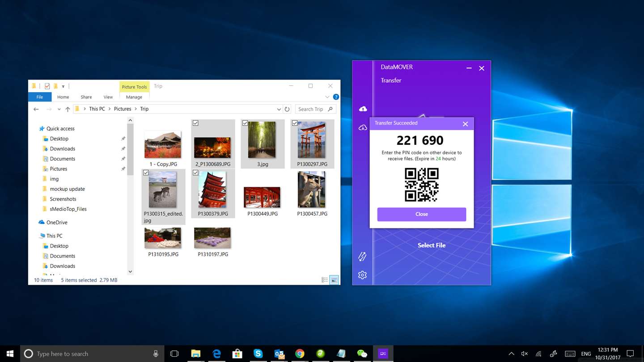Click the navigation pane scroll down arrow

pyautogui.click(x=130, y=271)
